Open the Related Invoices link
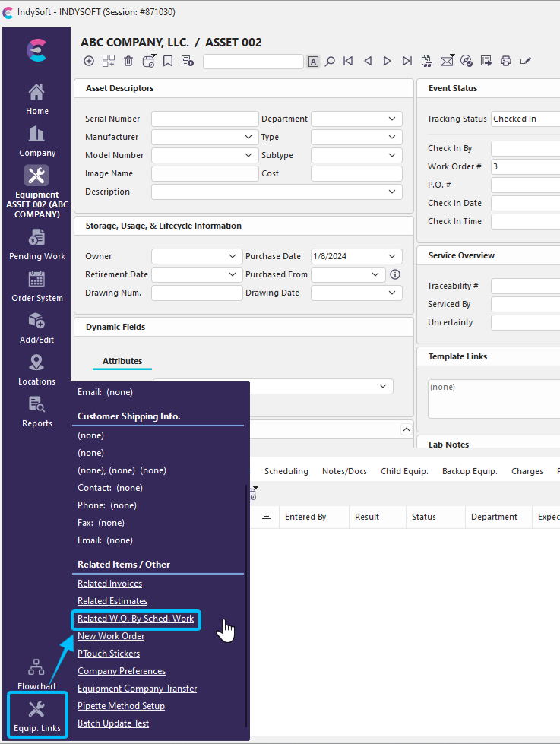Image resolution: width=560 pixels, height=744 pixels. (109, 584)
